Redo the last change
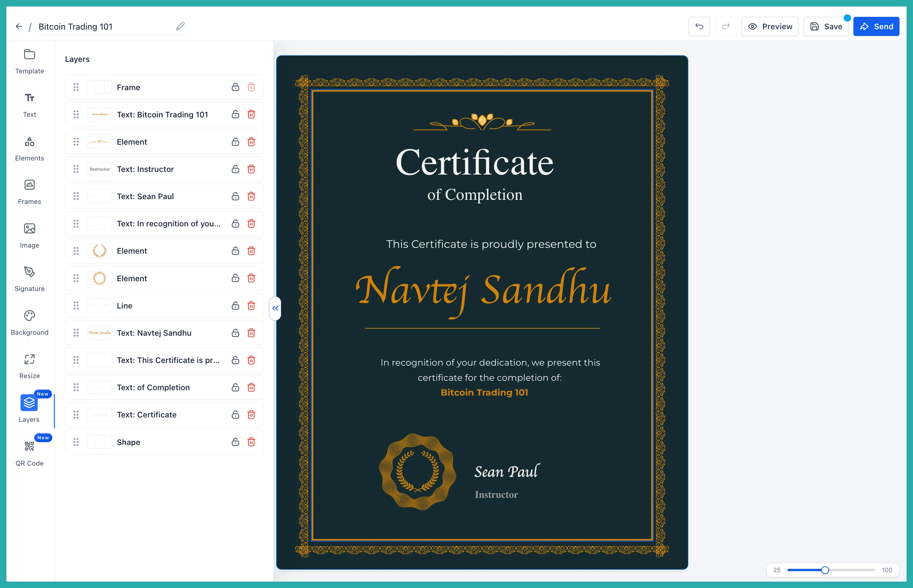The width and height of the screenshot is (913, 588). click(726, 26)
